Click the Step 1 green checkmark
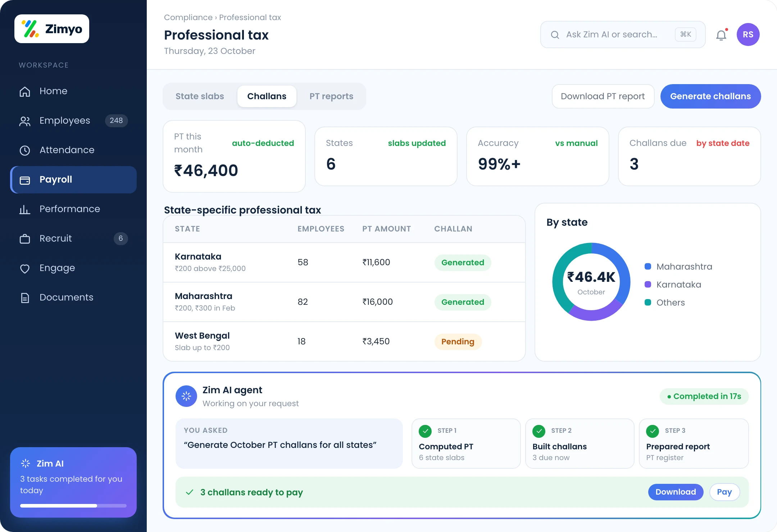777x532 pixels. (425, 431)
